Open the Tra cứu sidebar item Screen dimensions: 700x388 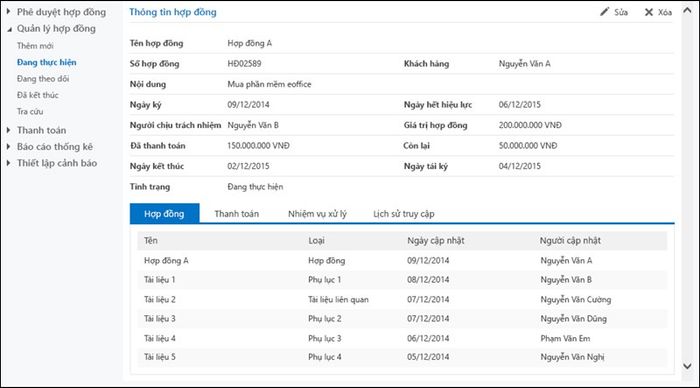click(30, 112)
